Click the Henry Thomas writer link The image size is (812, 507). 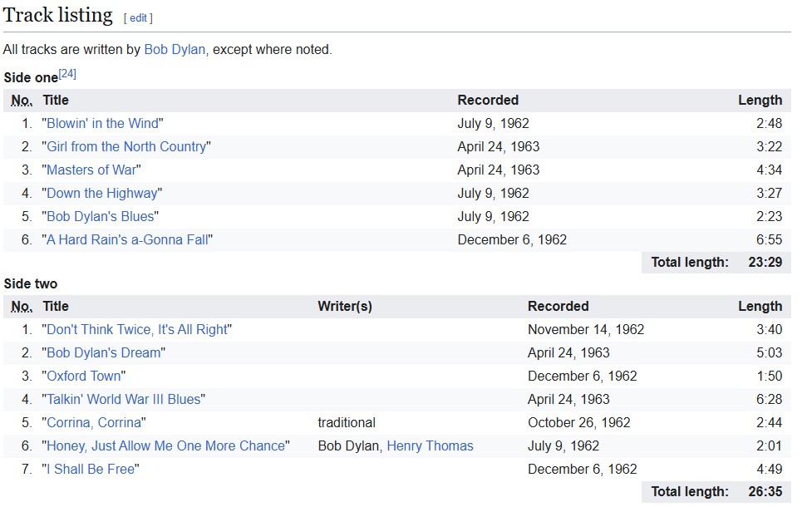coord(430,445)
